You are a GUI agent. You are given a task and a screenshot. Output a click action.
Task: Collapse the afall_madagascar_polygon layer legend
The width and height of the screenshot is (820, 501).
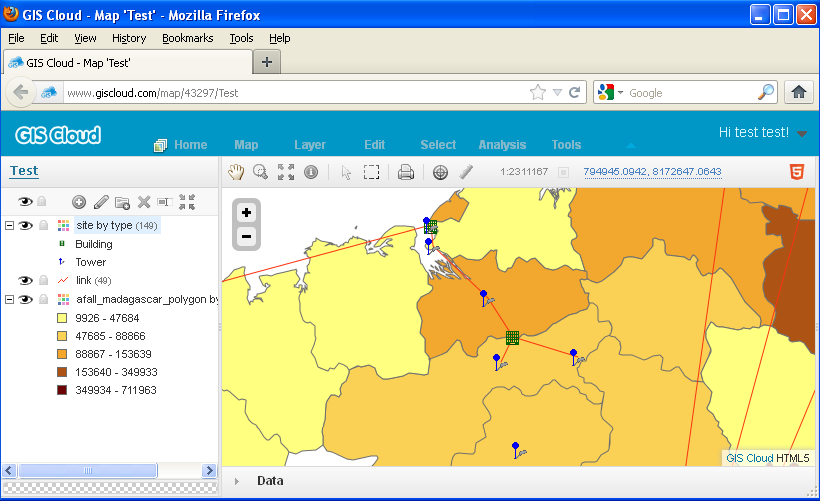9,299
